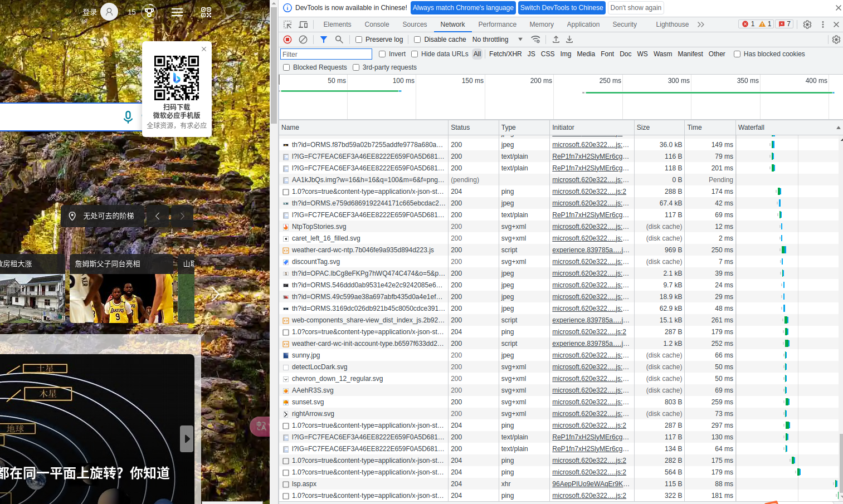Click the export HAR download icon

569,40
